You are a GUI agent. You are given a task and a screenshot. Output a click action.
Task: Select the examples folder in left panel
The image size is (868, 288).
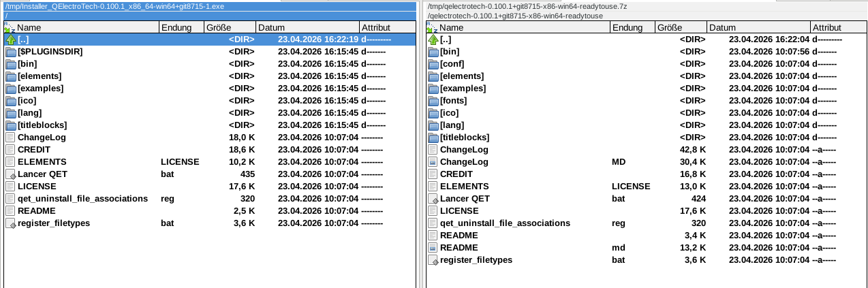(x=41, y=89)
